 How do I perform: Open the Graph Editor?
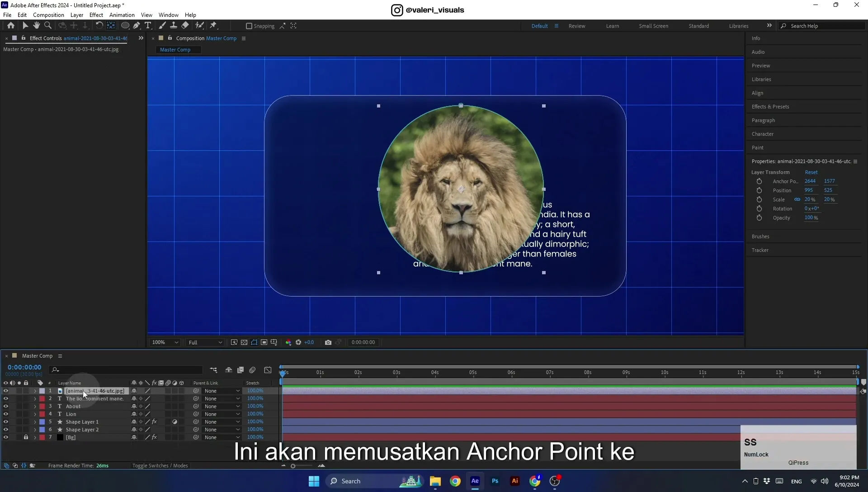[268, 370]
